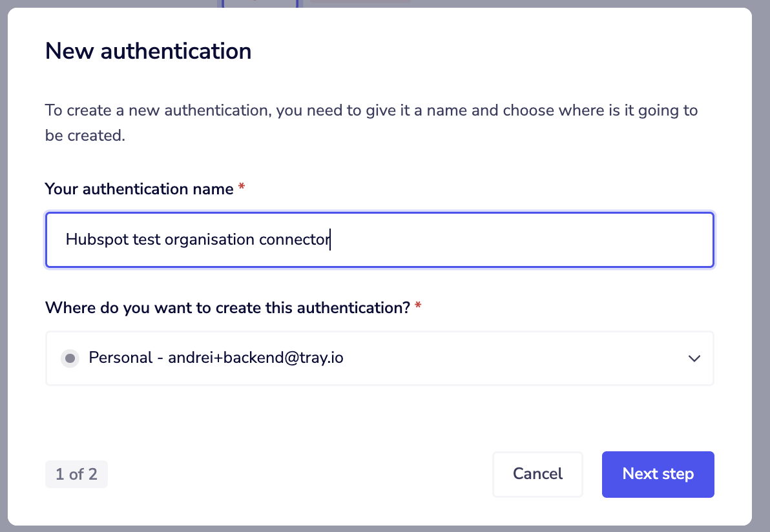The width and height of the screenshot is (770, 532).
Task: Click the blue Next step control
Action: click(x=658, y=473)
